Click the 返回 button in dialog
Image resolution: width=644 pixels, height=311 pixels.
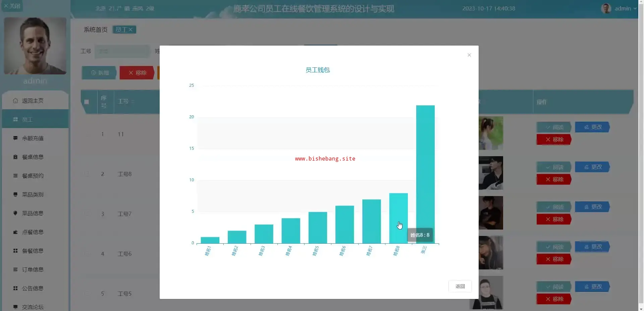(460, 286)
